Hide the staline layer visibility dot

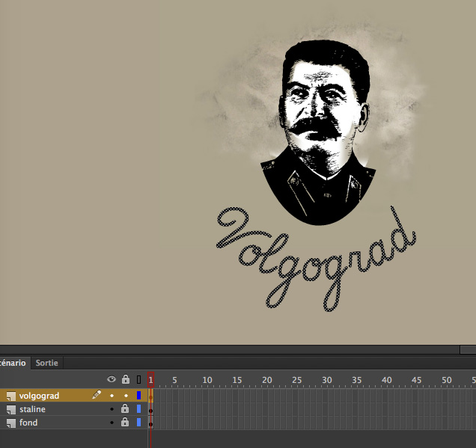pos(112,409)
